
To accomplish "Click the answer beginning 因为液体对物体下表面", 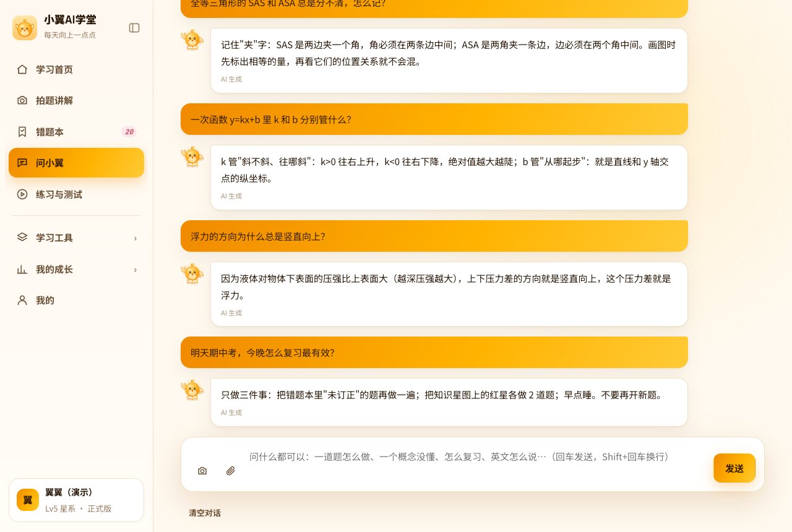I will click(449, 294).
